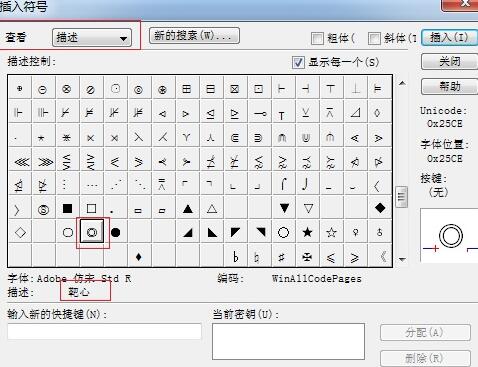Pick the Maltese cross symbol
Viewport: 478px width, 367px height.
point(307,257)
